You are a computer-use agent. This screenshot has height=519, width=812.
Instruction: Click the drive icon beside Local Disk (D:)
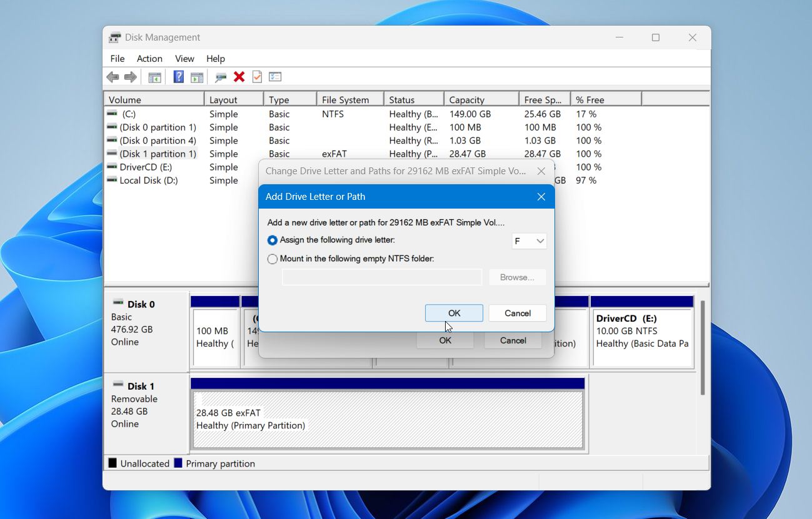coord(112,180)
